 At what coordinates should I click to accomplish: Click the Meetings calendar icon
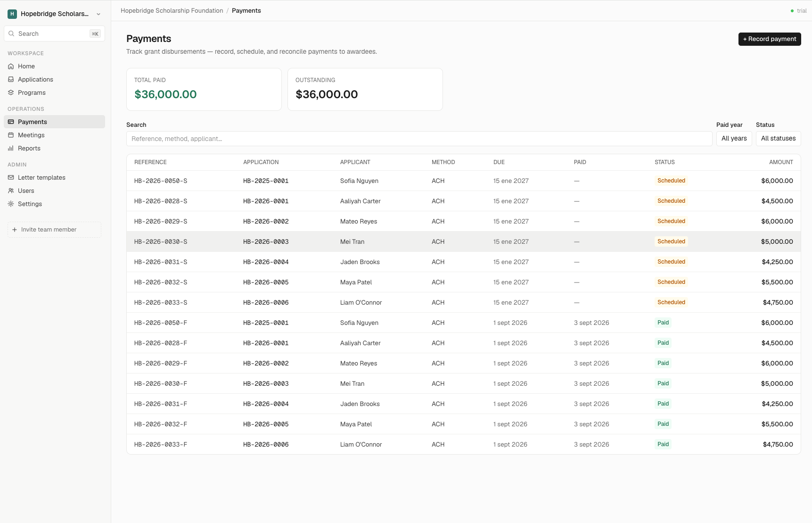click(x=11, y=135)
